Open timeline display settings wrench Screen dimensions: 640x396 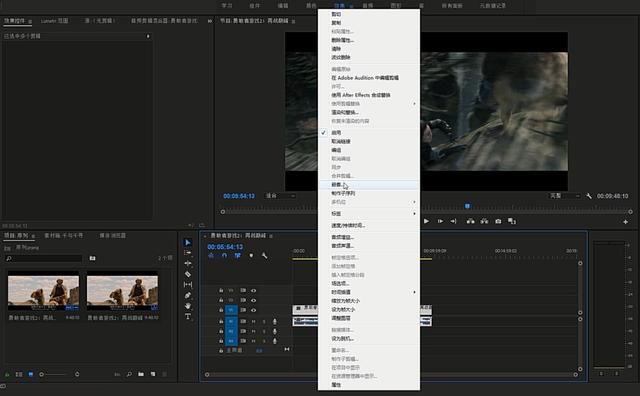tap(264, 256)
